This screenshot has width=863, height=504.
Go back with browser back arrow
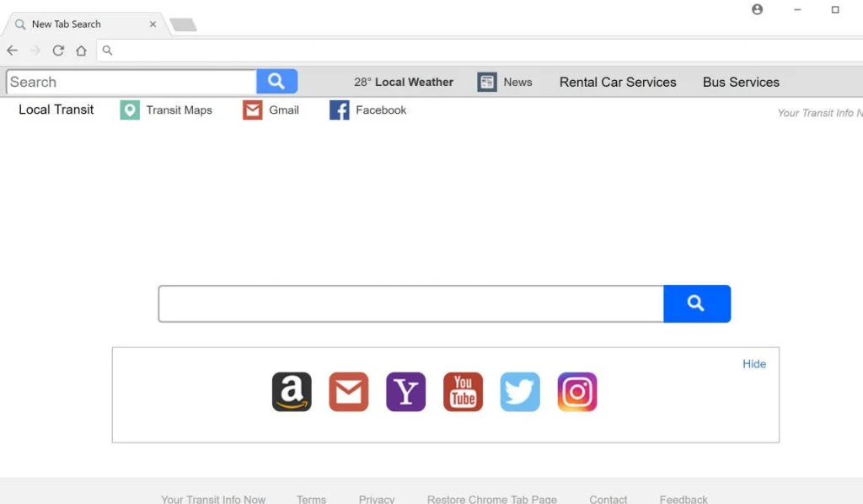point(12,51)
